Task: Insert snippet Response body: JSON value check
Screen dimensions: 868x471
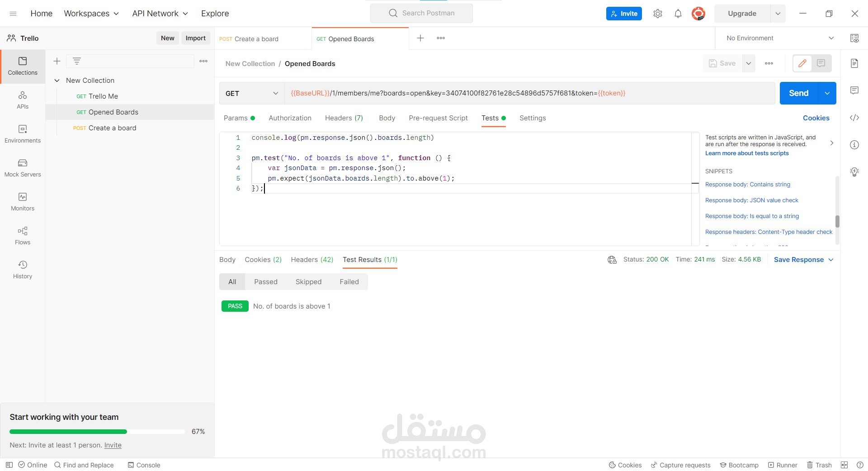Action: (752, 200)
